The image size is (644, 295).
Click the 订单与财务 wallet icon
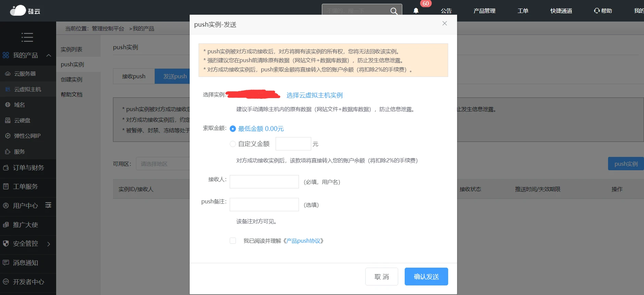click(x=6, y=167)
